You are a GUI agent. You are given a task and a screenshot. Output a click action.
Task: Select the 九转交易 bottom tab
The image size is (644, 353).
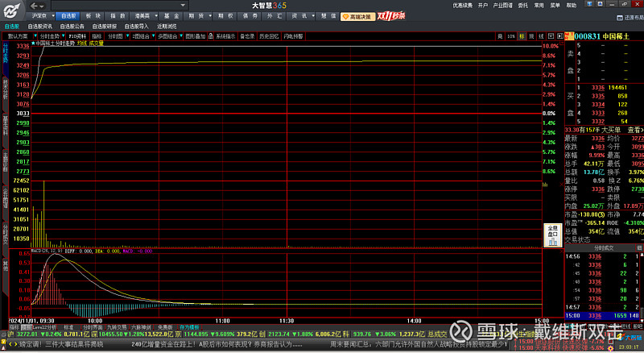click(117, 327)
